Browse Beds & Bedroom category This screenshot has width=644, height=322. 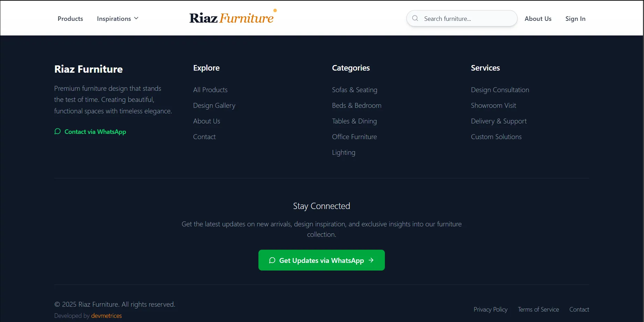(357, 105)
